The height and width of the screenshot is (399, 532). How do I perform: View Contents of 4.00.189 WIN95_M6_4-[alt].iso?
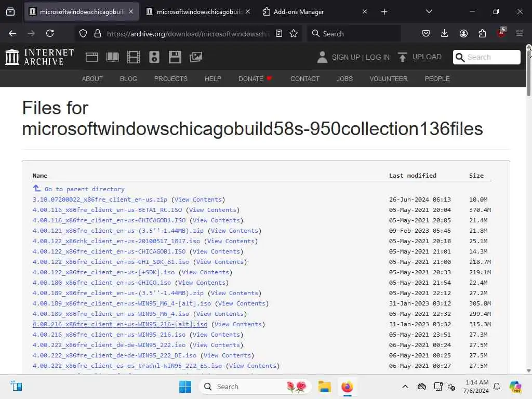point(242,303)
